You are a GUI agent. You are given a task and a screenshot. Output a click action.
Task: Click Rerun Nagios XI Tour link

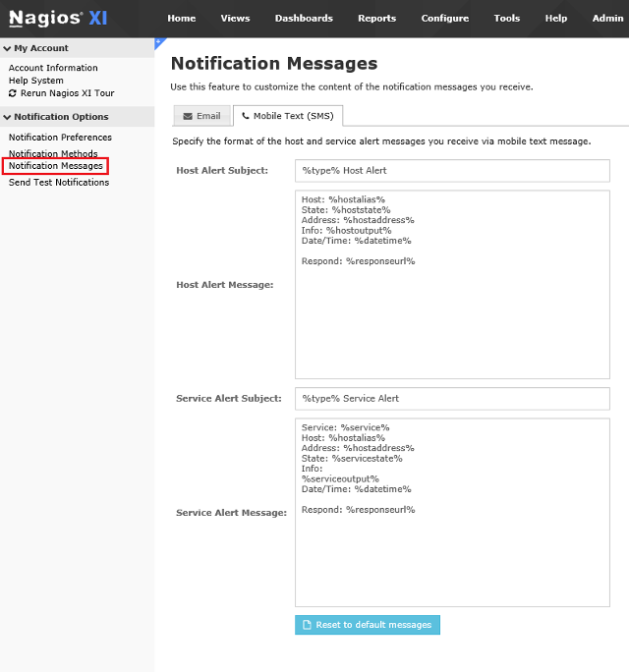(x=67, y=93)
